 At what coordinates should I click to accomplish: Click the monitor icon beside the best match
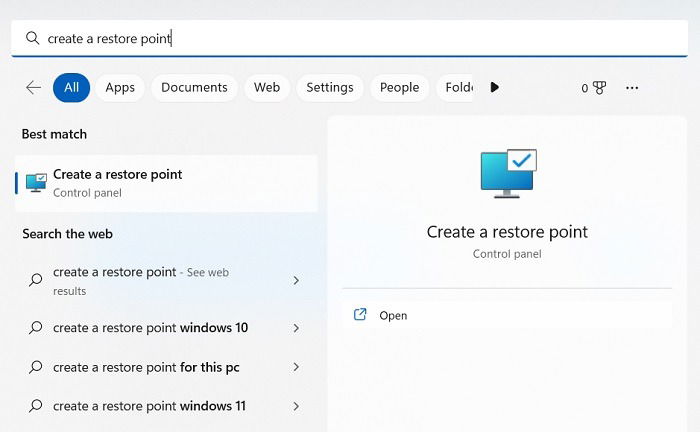pos(36,183)
